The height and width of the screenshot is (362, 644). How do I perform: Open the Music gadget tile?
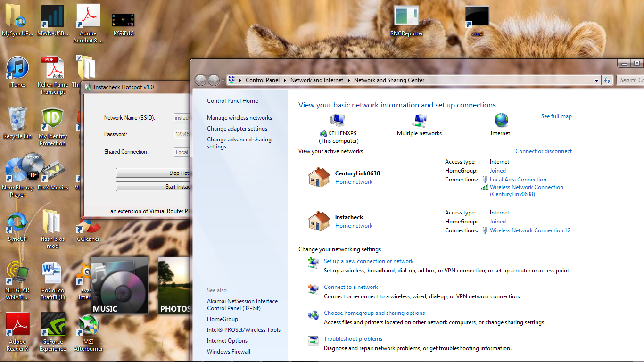click(119, 286)
